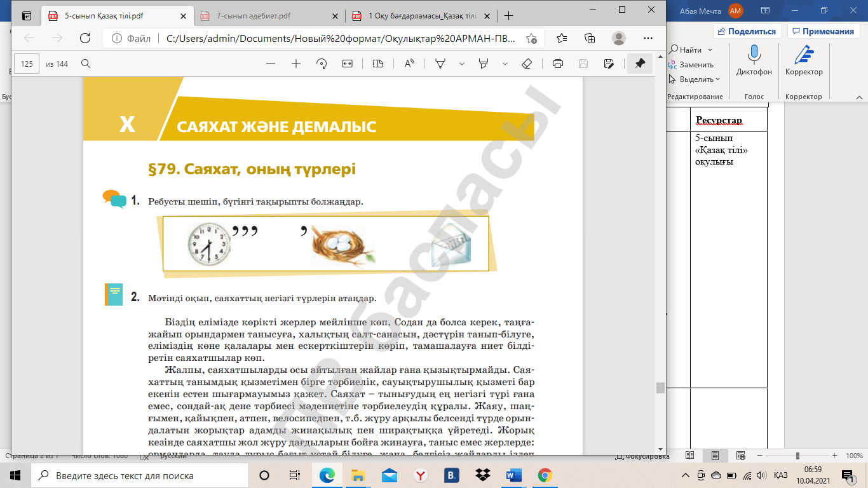Show hidden system tray icons

point(685,475)
